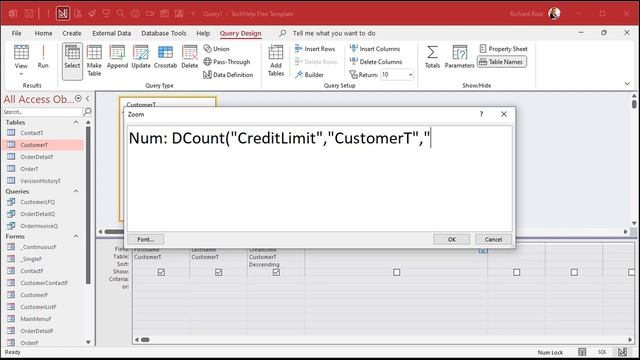Open the File tab
This screenshot has height=360, width=640.
(x=16, y=33)
